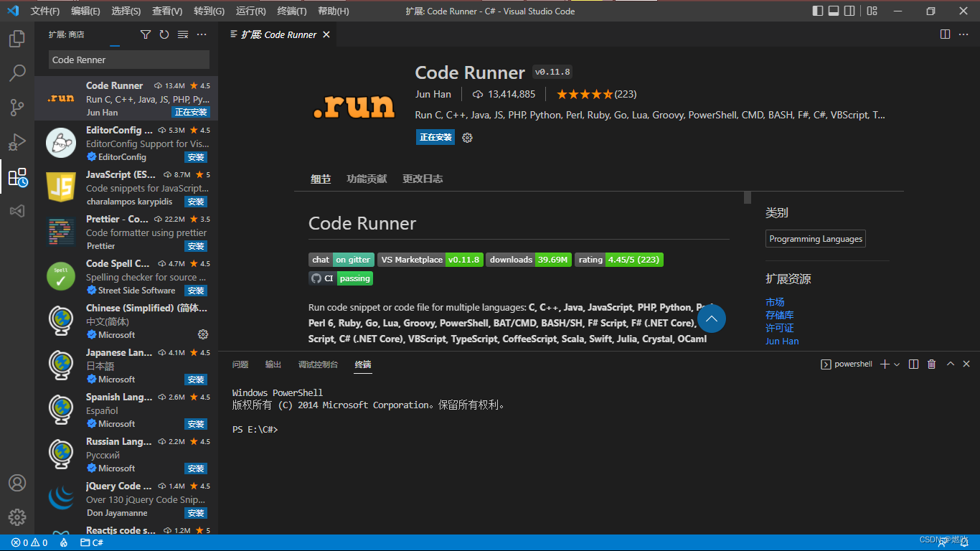Open extensions view more actions menu
Viewport: 980px width, 551px height.
point(202,34)
